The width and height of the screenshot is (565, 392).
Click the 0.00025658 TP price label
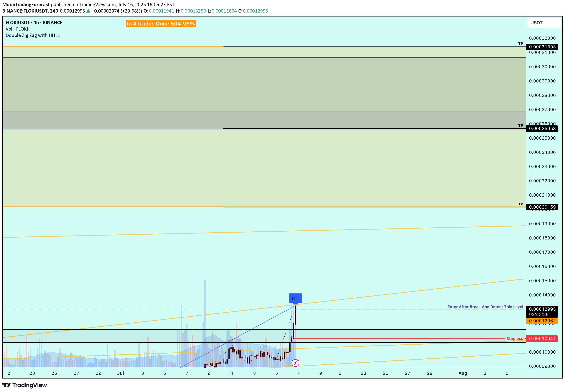point(542,129)
